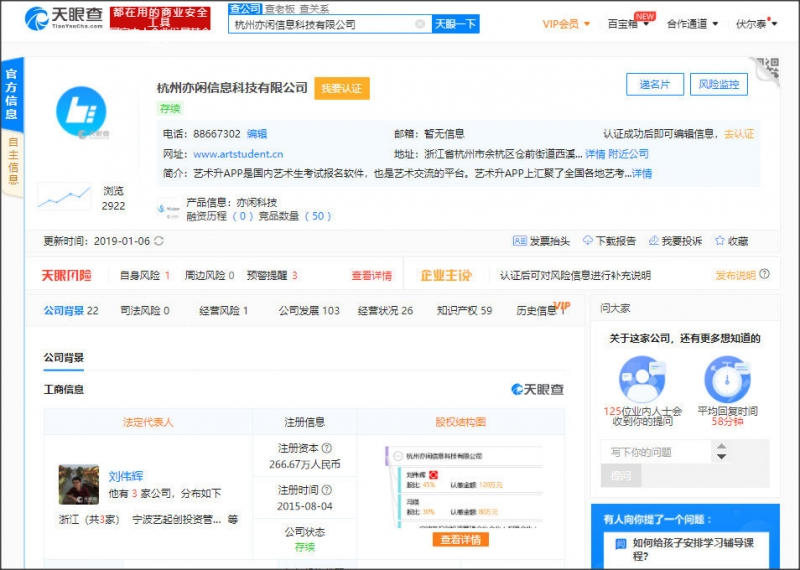
Task: Click the industry insiders icon (125位业内人士)
Action: 642,379
